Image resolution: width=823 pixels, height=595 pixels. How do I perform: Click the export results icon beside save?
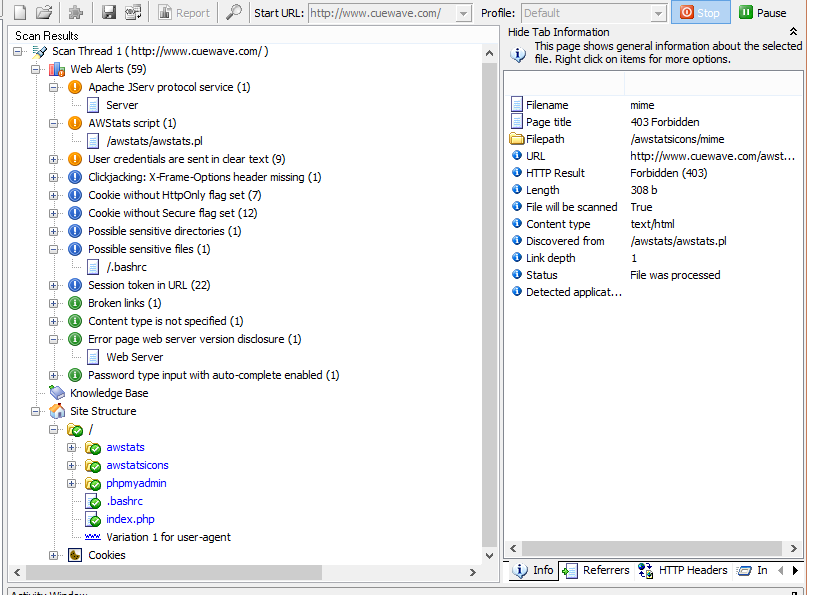133,12
